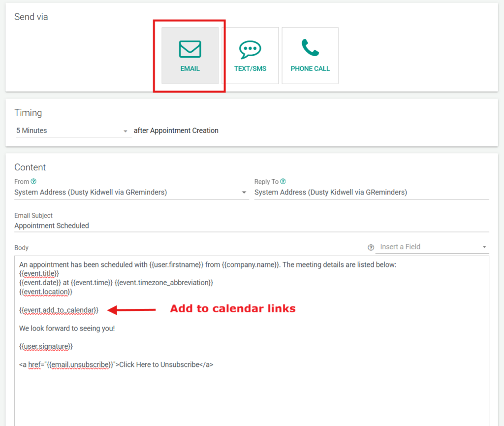Expand the Insert a Field dropdown arrow
Viewport: 504px width, 426px height.
click(x=484, y=247)
